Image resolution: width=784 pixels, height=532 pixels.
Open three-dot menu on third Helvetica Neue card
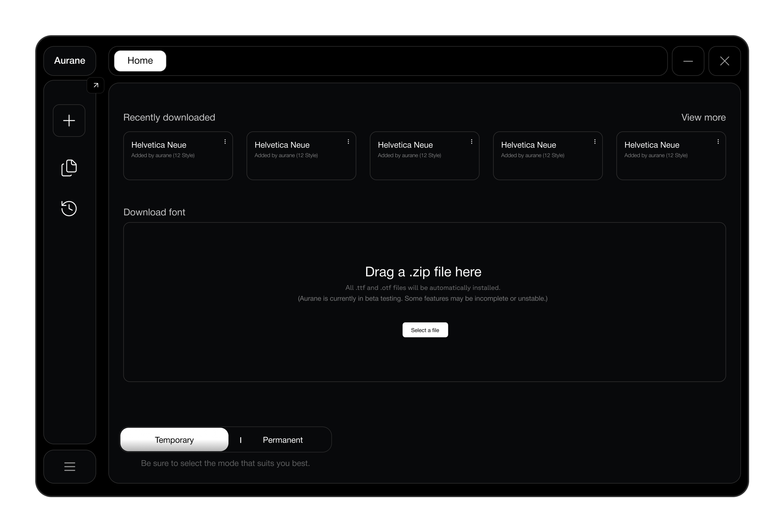472,142
